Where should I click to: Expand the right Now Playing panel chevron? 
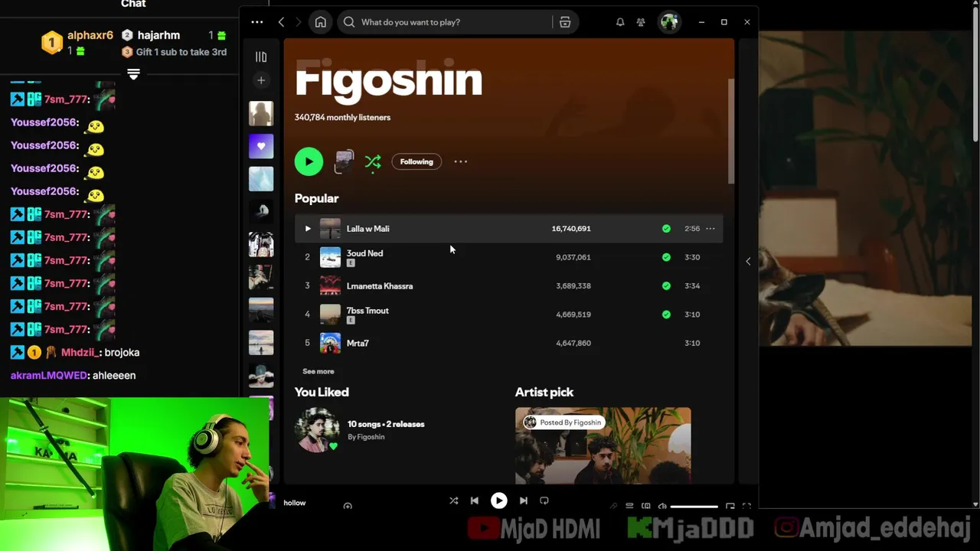(748, 261)
